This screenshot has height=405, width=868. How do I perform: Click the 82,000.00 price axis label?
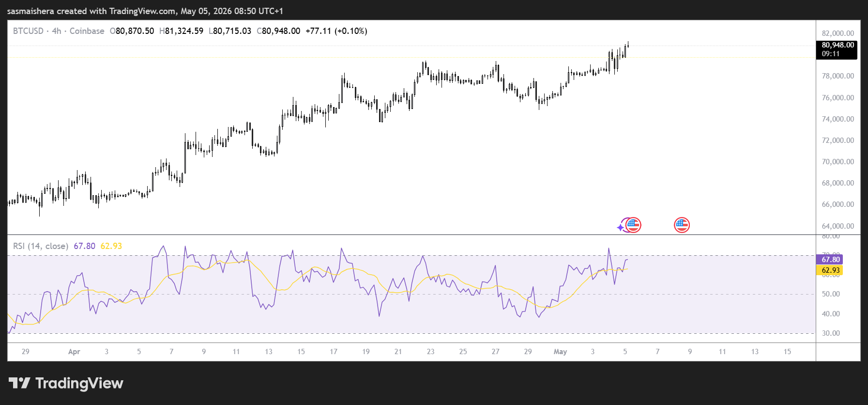[x=838, y=33]
